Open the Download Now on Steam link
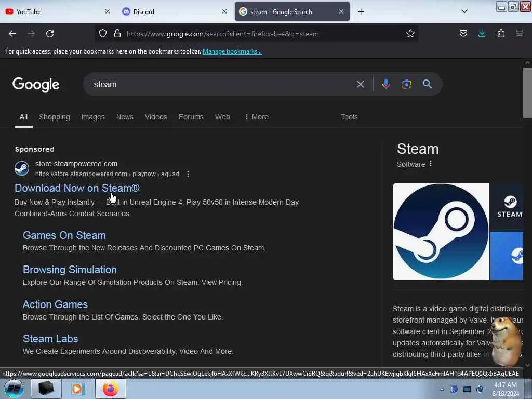 click(77, 188)
